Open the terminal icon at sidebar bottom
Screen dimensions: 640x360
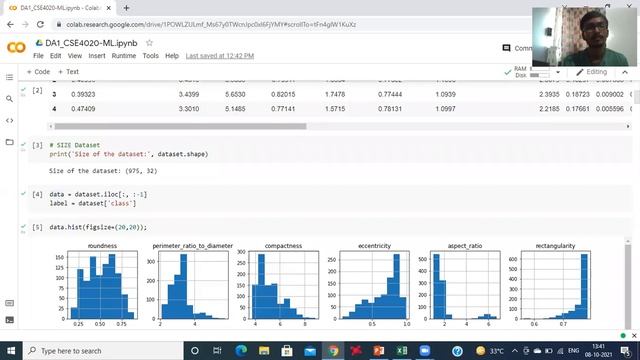point(9,320)
